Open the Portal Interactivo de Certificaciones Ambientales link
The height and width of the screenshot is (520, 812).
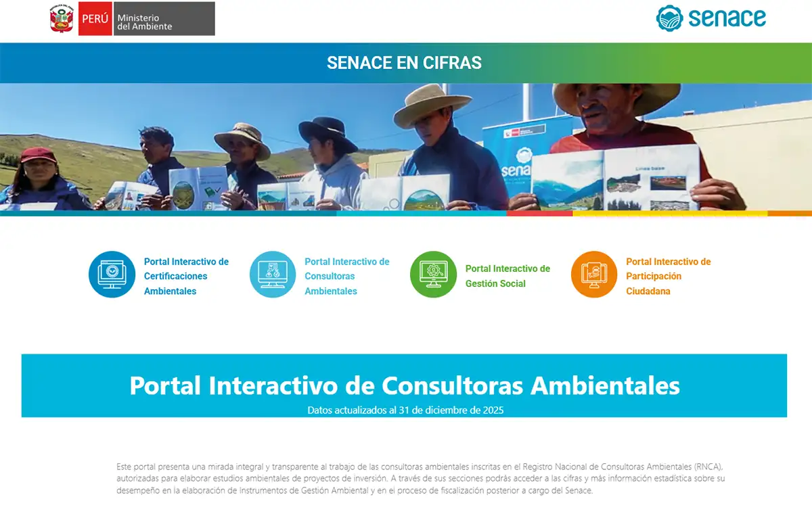[186, 276]
